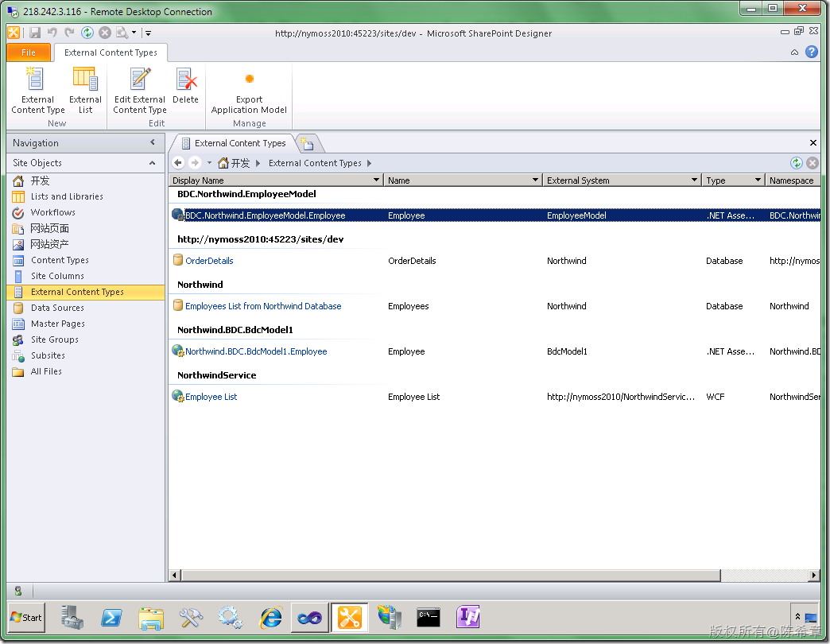Go forward in the breadcrumb bar
Image resolution: width=830 pixels, height=644 pixels.
(195, 163)
